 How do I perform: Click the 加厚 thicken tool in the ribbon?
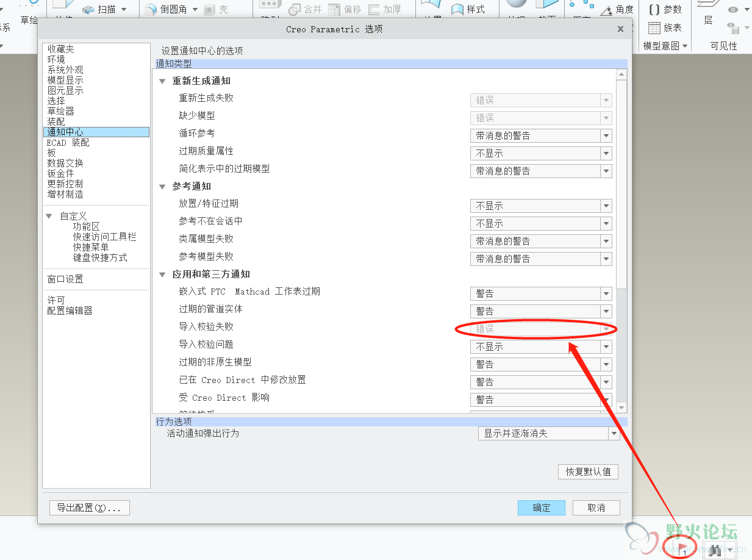(384, 9)
